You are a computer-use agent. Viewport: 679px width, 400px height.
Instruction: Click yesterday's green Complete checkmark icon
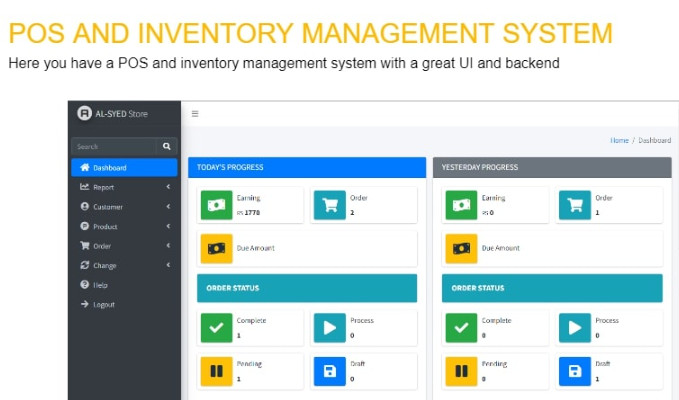click(462, 328)
